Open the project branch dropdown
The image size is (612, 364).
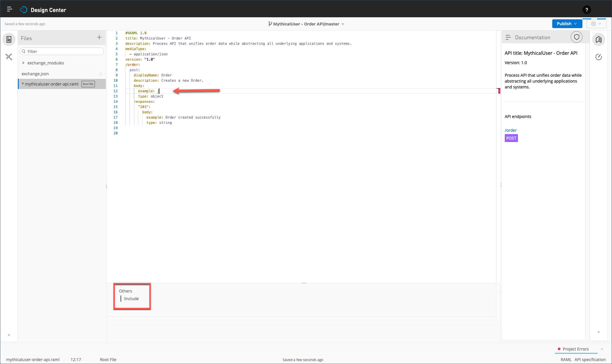343,24
